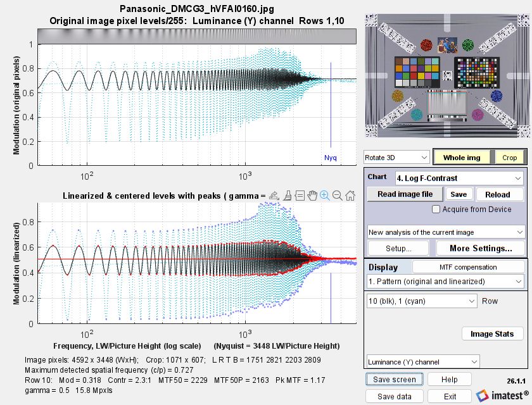The image size is (532, 405).
Task: Open Setup... dialog
Action: [x=398, y=249]
